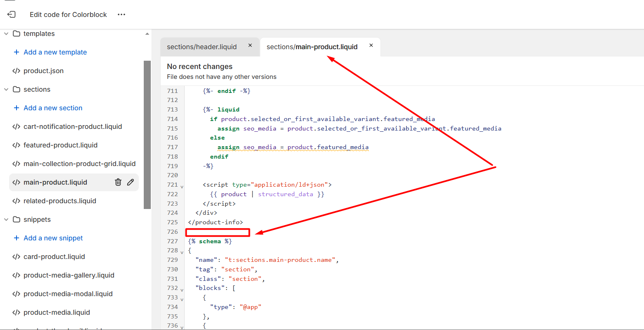This screenshot has height=330, width=644.
Task: Fold code block at line 721
Action: click(x=182, y=186)
